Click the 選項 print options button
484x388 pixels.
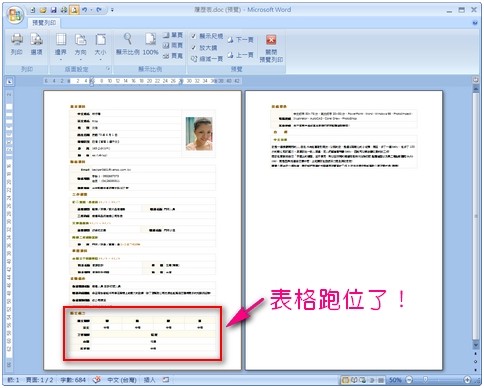(36, 44)
